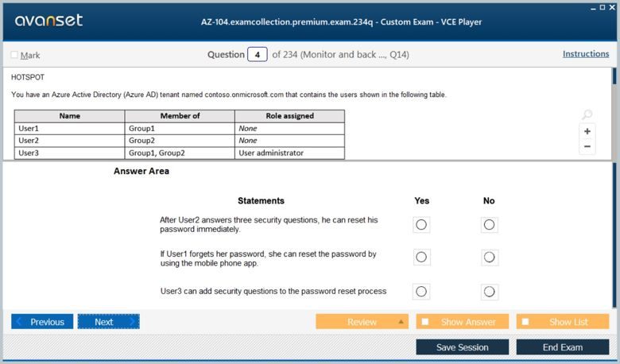
Task: Enable the Show Answer checkbox
Action: (x=425, y=322)
